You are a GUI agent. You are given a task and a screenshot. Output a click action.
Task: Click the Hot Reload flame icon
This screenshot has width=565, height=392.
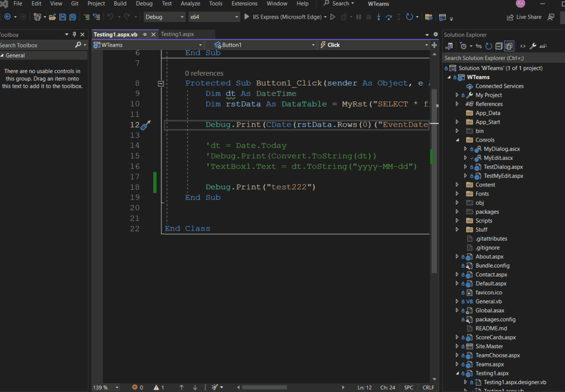point(344,17)
